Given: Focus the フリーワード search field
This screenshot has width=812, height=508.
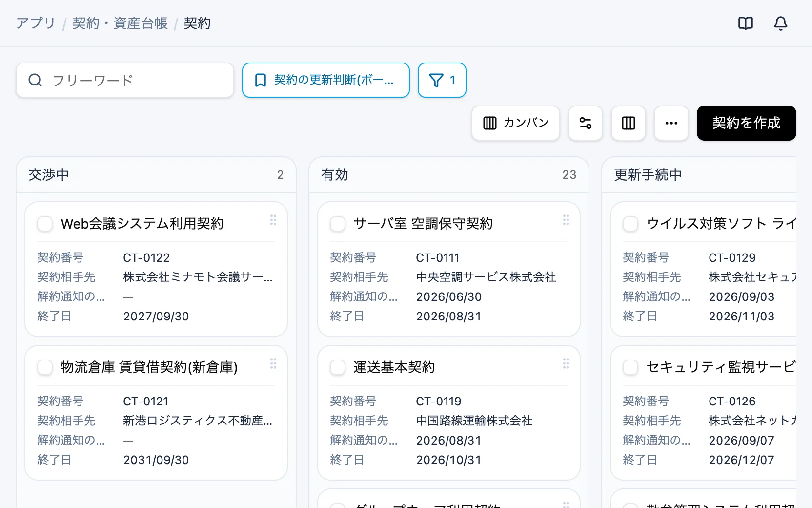Looking at the screenshot, I should click(125, 80).
